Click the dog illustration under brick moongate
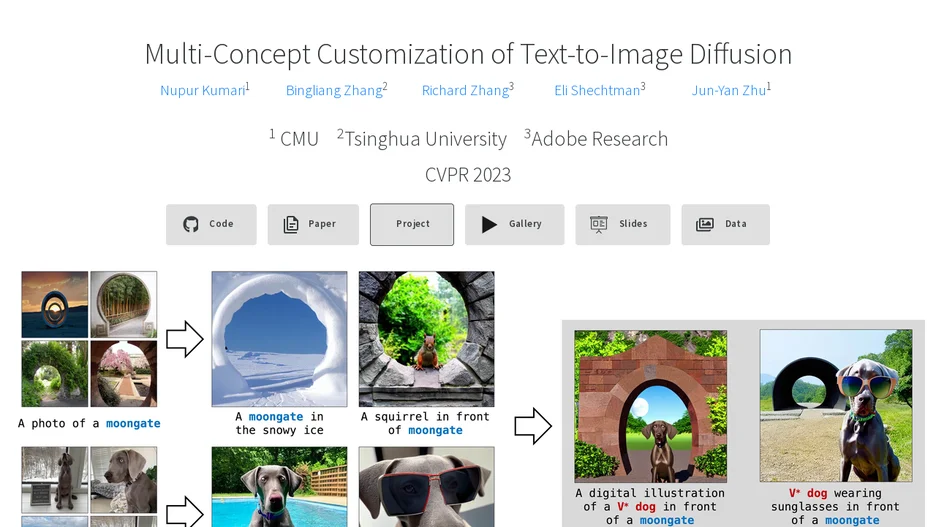 [651, 406]
